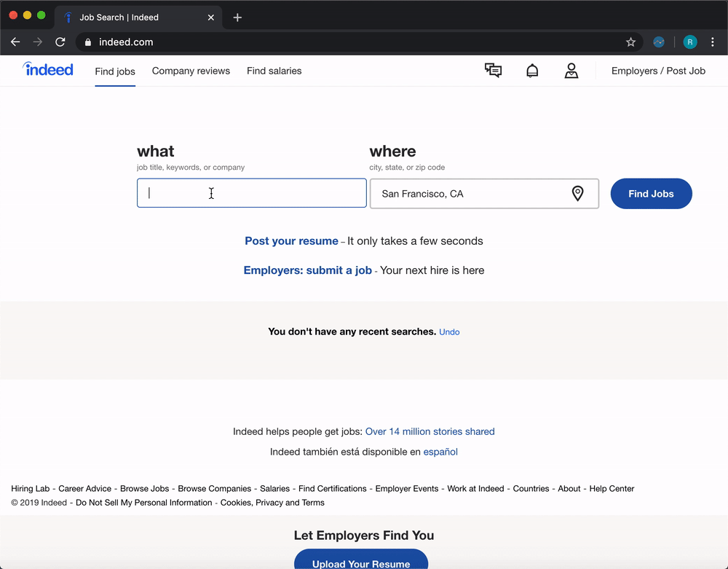
Task: Click the browser back arrow
Action: [15, 42]
